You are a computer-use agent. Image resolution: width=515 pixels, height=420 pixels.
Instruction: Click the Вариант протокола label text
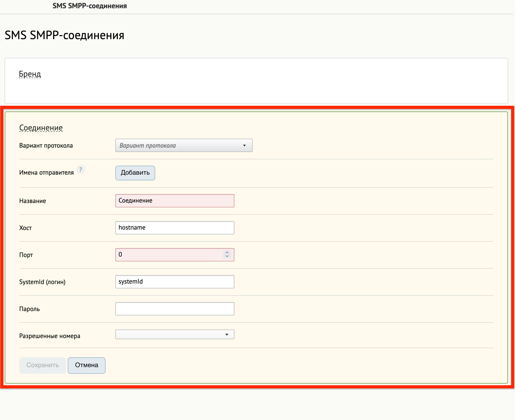point(46,146)
